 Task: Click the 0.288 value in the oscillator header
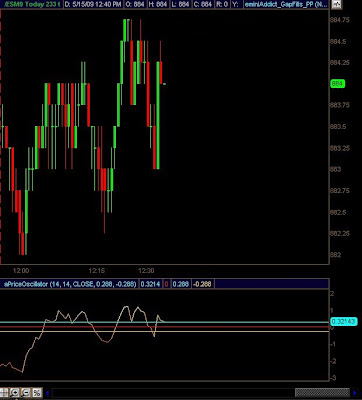(x=181, y=284)
